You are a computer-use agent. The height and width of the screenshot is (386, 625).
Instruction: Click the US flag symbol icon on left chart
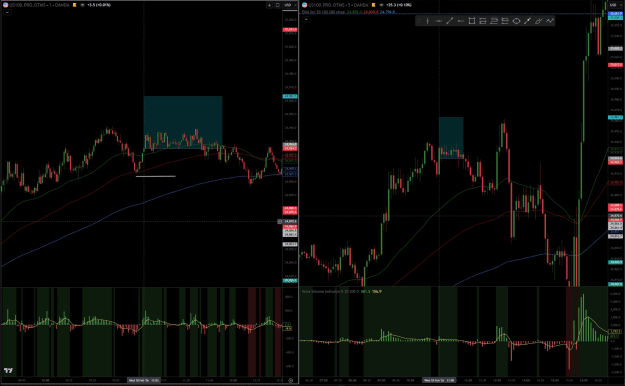6,5
